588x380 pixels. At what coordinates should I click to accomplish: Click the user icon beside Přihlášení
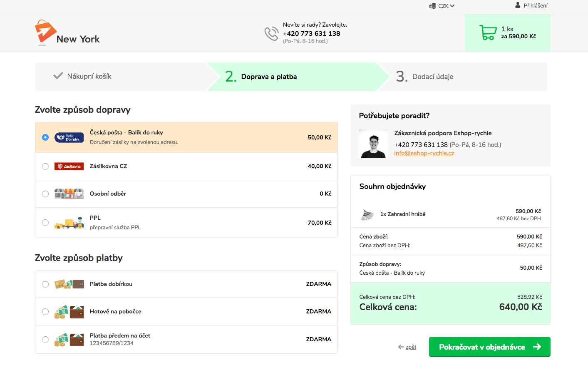pos(518,5)
